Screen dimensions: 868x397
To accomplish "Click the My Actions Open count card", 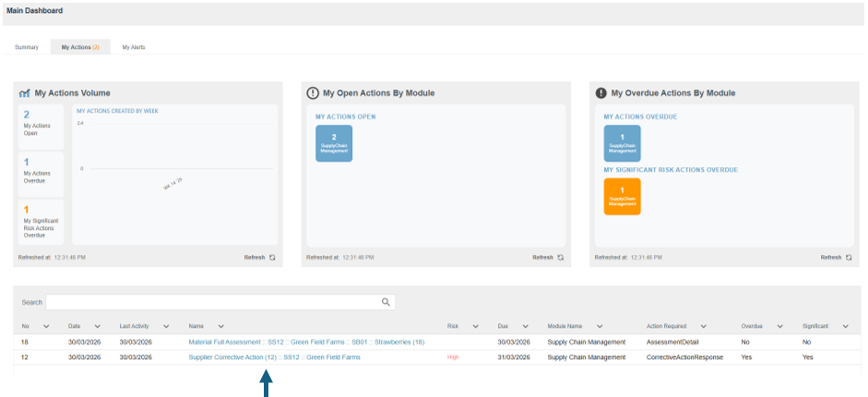I will (41, 126).
